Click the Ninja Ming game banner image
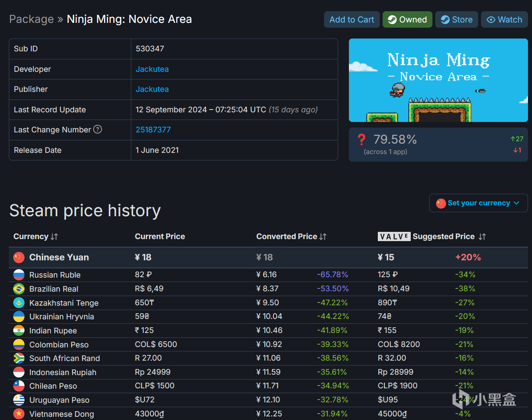 (x=438, y=80)
